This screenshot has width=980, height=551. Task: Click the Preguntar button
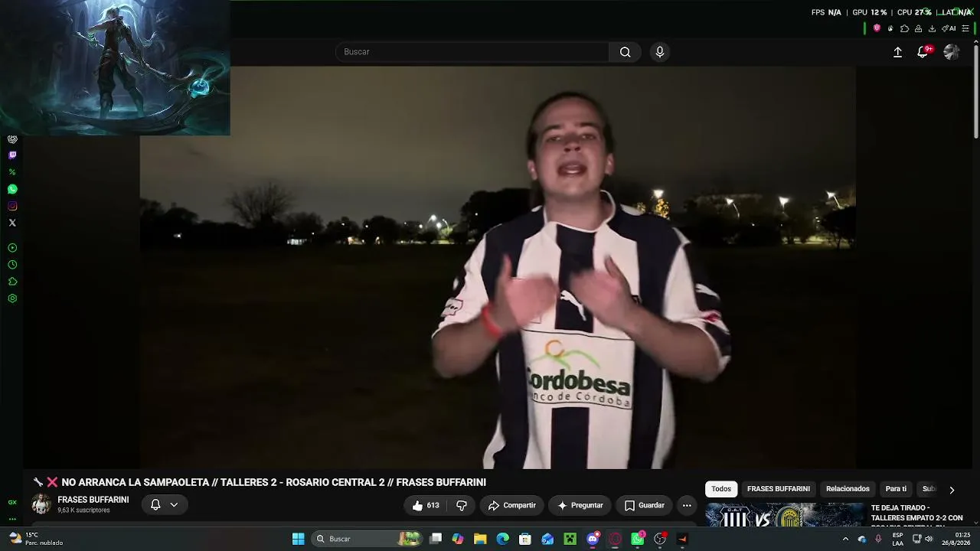pos(580,505)
